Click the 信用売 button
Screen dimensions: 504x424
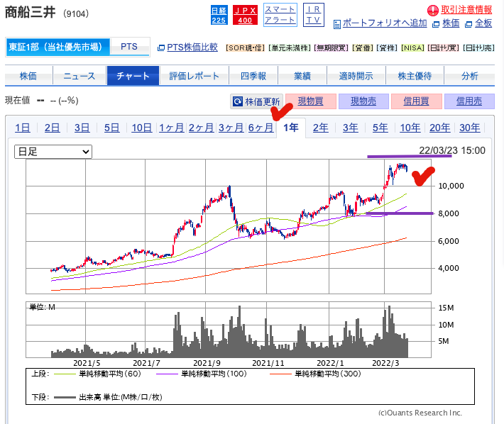(469, 101)
